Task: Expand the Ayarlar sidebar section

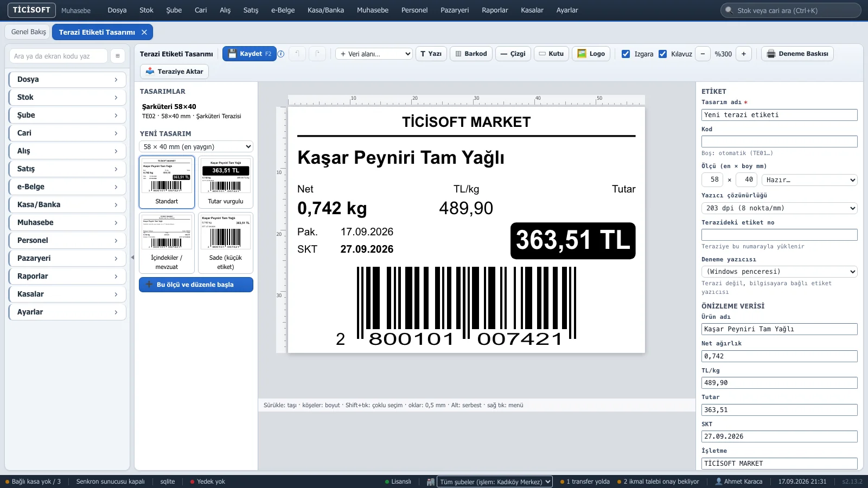Action: pos(67,312)
